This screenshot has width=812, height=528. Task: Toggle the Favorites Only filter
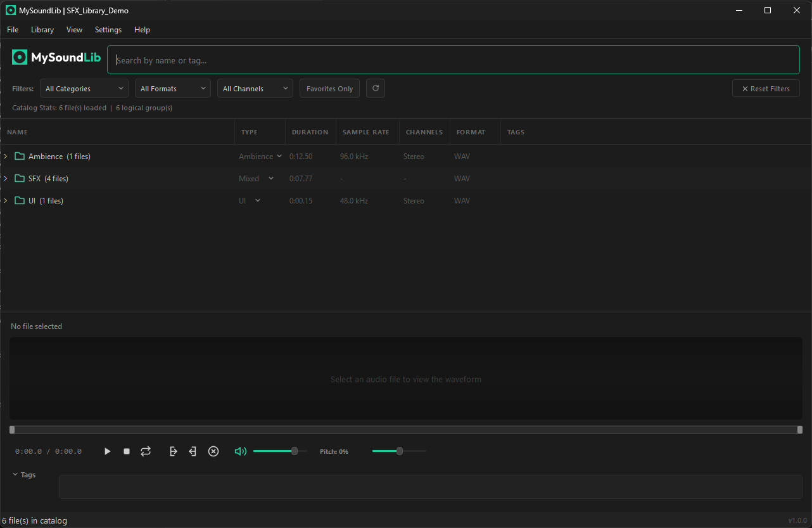click(x=329, y=89)
